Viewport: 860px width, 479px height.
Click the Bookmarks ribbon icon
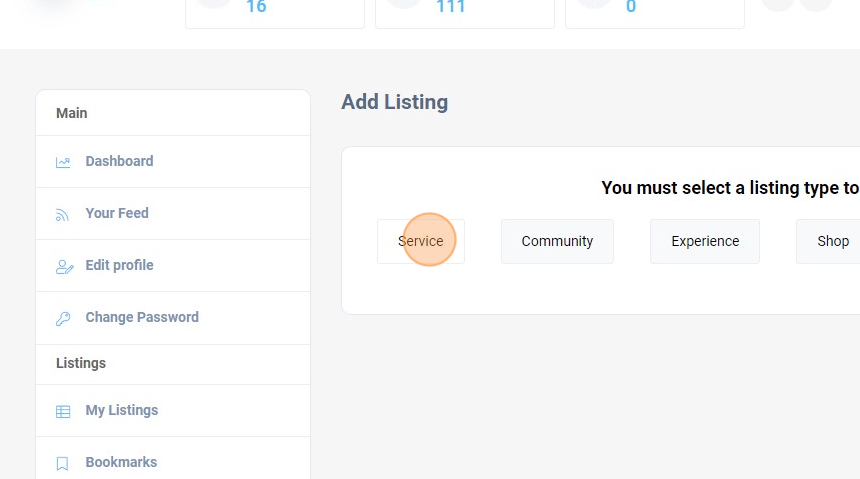[x=63, y=463]
